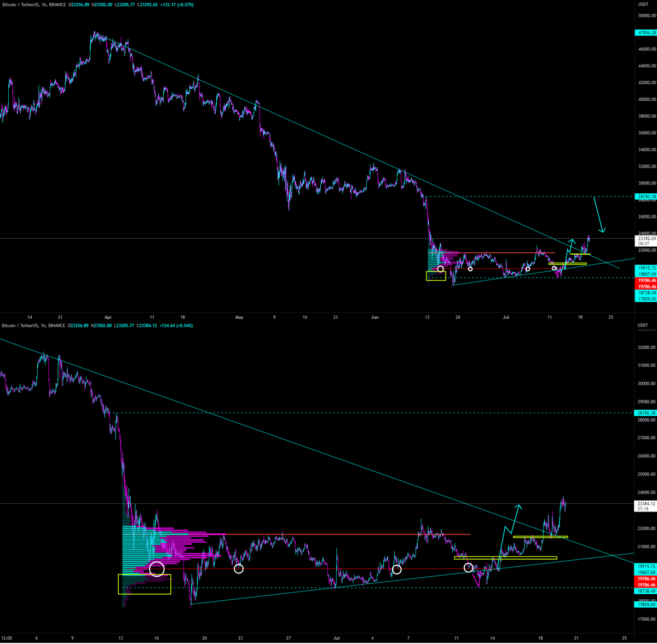
Task: Select the current price label 23384.12
Action: pos(646,503)
